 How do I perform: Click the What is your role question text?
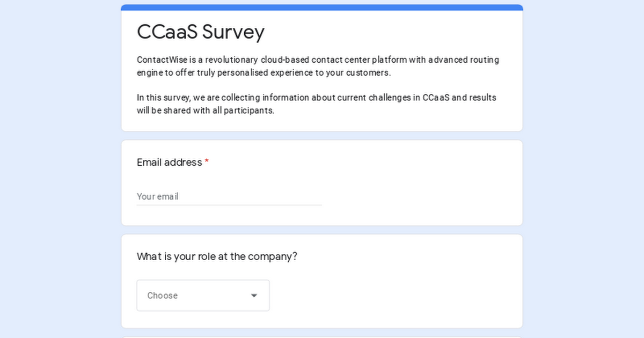coord(217,256)
